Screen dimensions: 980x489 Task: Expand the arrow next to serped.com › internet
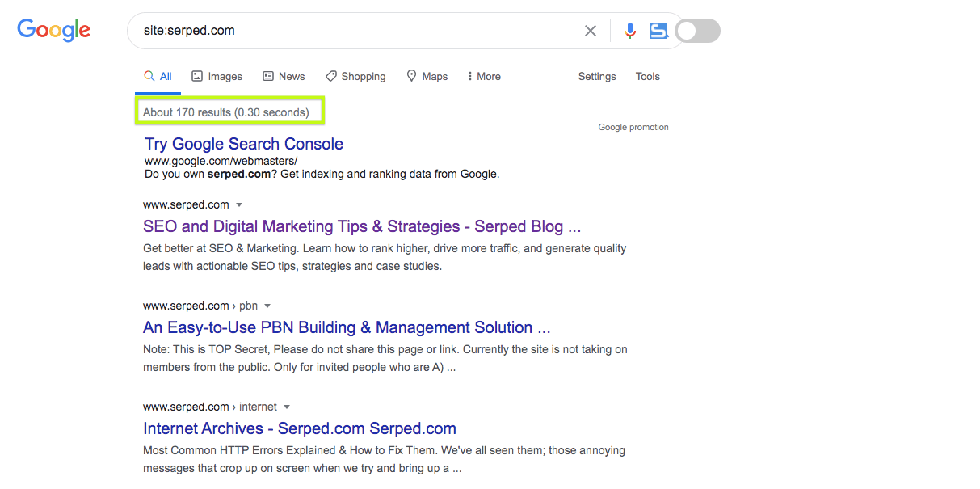pos(287,407)
